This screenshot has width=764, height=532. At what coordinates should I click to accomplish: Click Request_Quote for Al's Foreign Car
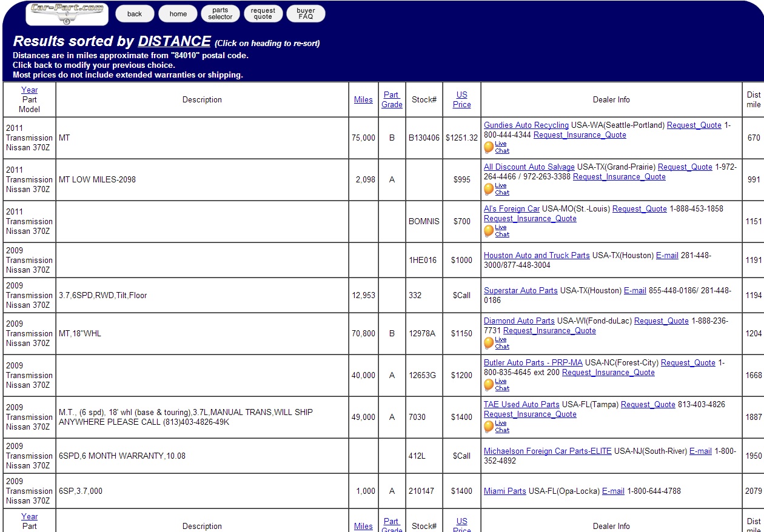coord(640,209)
